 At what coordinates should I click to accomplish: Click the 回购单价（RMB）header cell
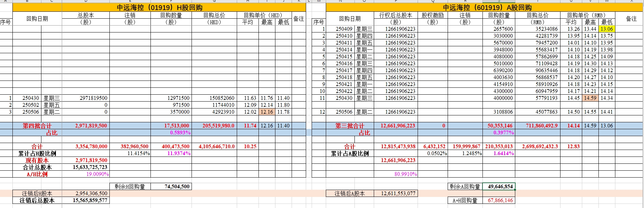click(x=588, y=15)
